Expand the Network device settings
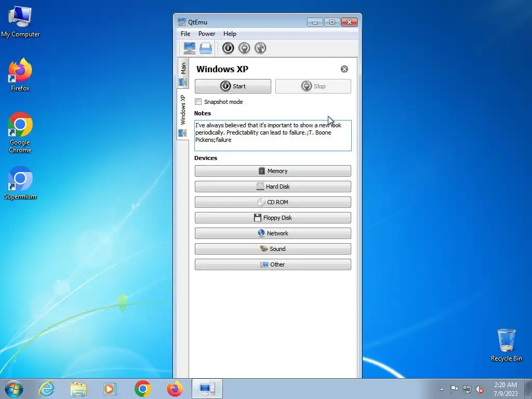The width and height of the screenshot is (532, 399). click(x=273, y=233)
